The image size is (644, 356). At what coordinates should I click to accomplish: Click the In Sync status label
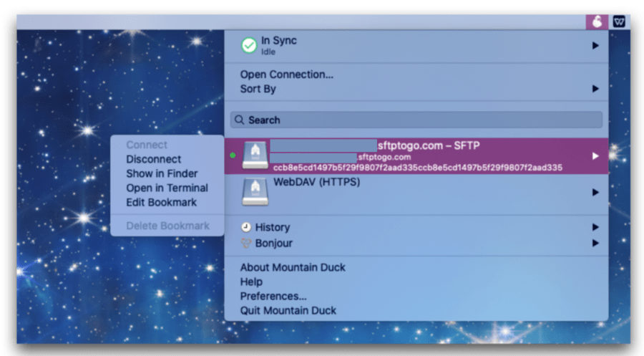(x=279, y=40)
